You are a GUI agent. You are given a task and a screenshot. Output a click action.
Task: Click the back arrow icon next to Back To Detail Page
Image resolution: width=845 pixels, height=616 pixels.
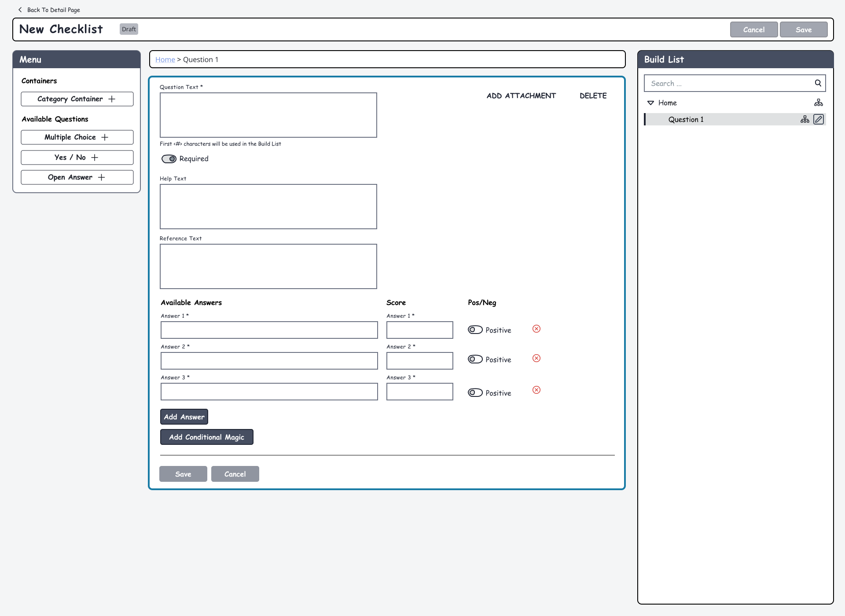click(x=20, y=10)
